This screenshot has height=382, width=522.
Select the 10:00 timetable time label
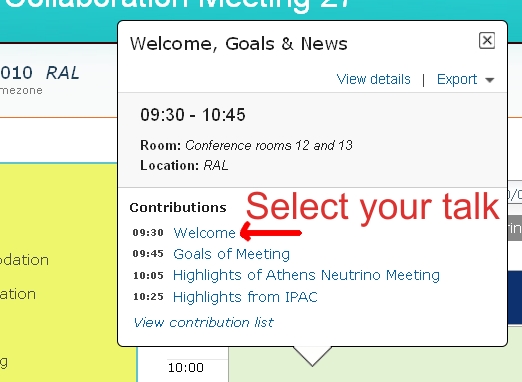tap(186, 368)
